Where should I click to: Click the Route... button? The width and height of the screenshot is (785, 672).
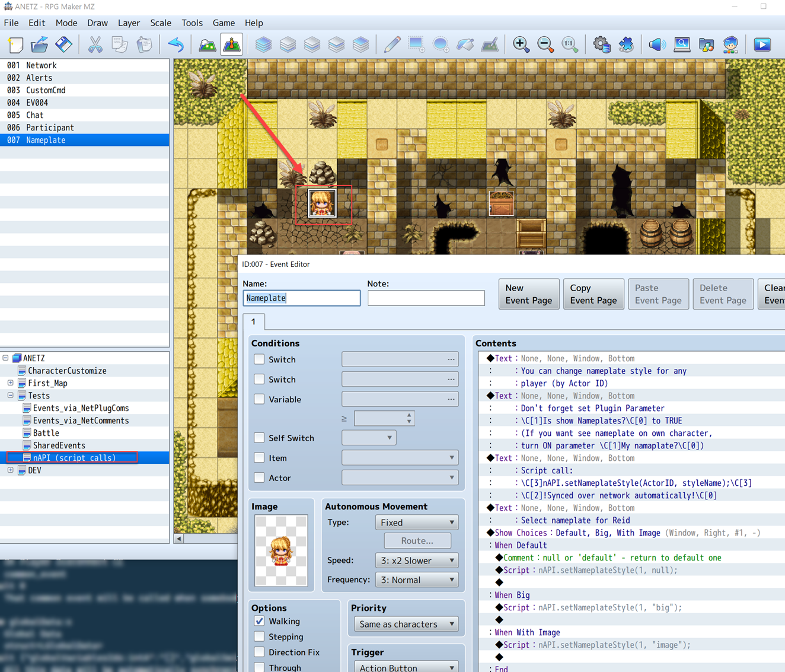[x=417, y=541]
